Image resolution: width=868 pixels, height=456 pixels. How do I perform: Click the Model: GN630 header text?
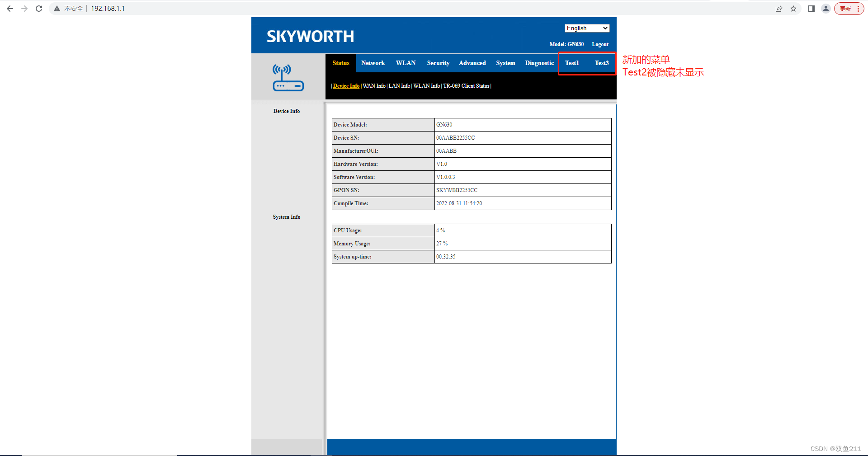566,44
